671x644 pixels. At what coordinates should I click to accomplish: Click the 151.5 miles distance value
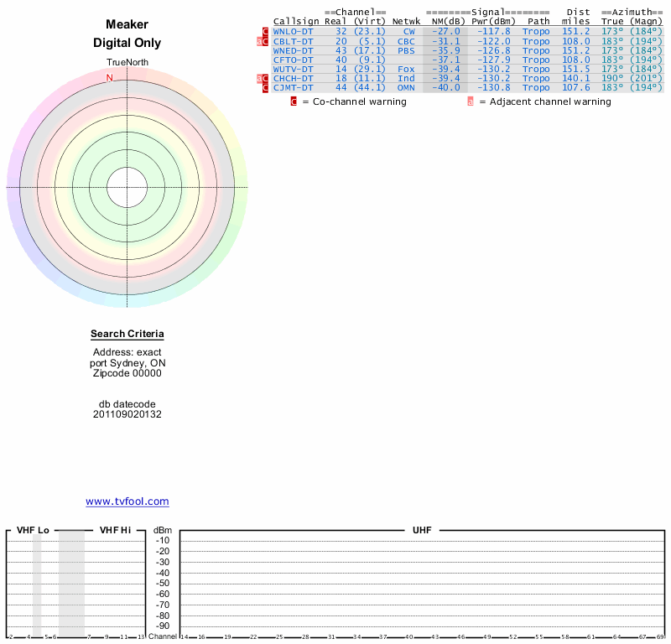tap(576, 70)
